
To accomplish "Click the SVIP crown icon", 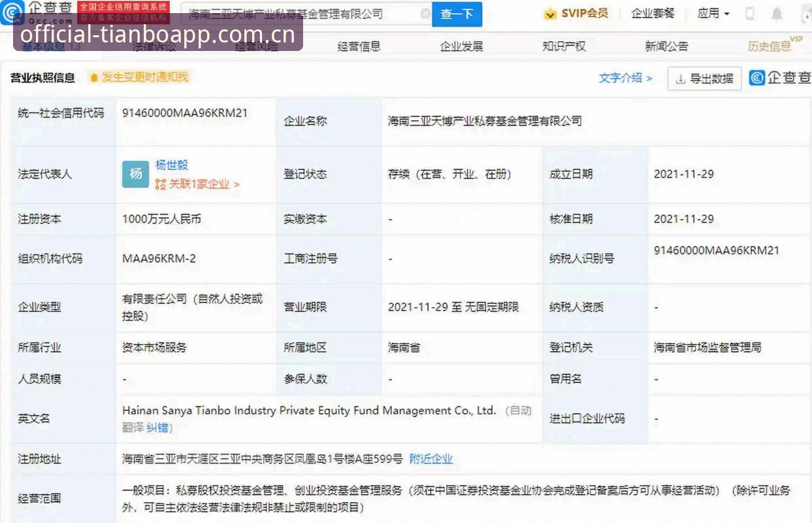I will [551, 13].
